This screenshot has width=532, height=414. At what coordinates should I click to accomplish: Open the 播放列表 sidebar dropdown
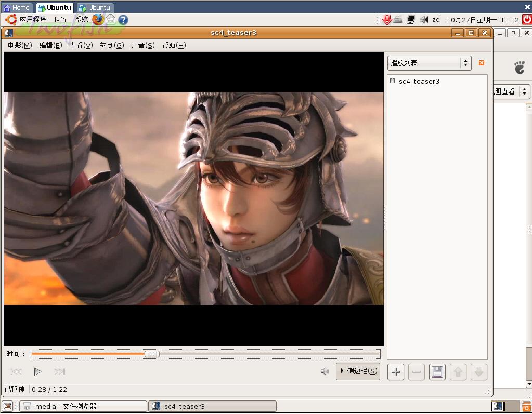click(429, 63)
